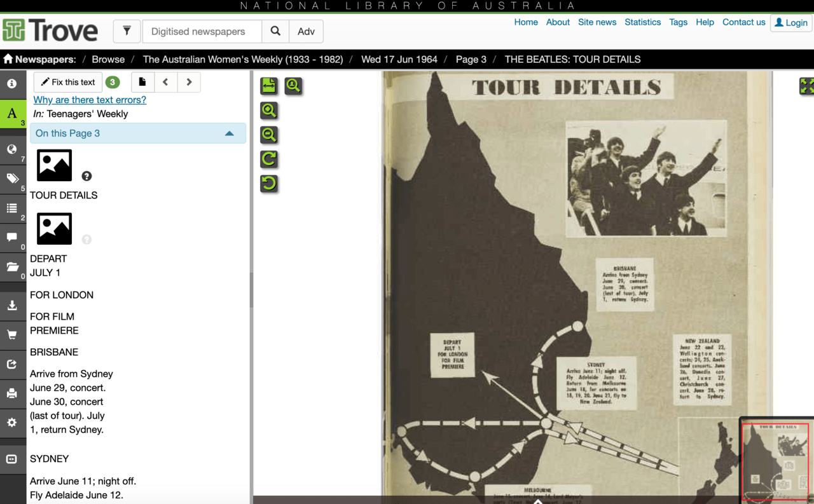Click the document page icon button
This screenshot has width=814, height=504.
(142, 82)
